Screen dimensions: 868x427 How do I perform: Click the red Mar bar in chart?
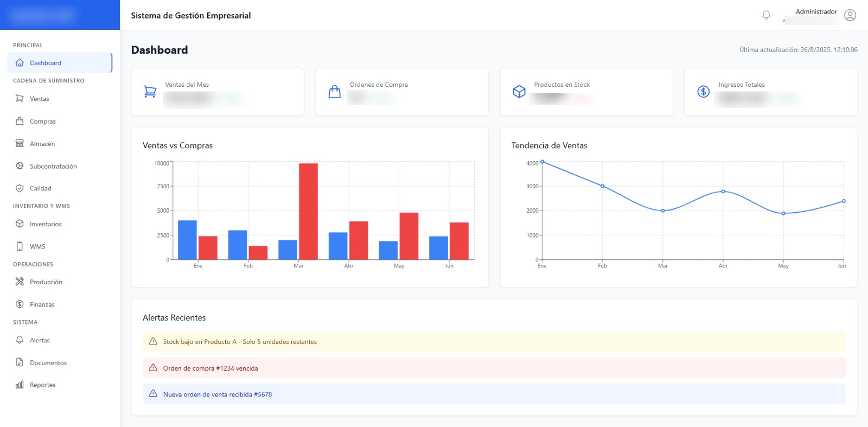(308, 212)
